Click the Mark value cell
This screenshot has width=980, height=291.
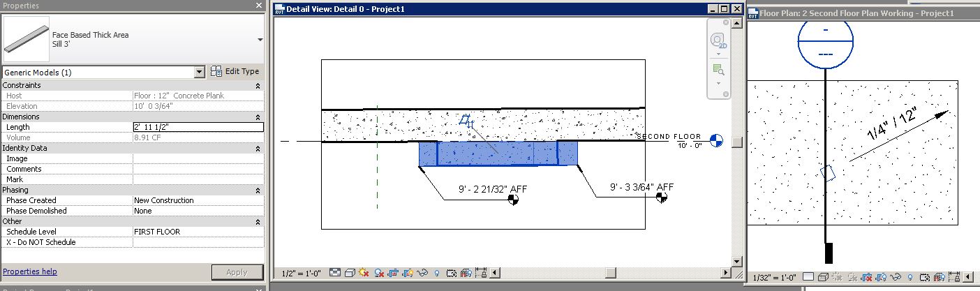198,179
